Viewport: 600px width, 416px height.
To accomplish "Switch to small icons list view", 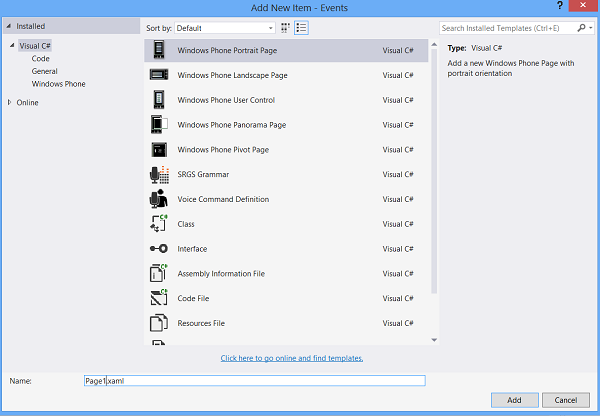I will 301,28.
